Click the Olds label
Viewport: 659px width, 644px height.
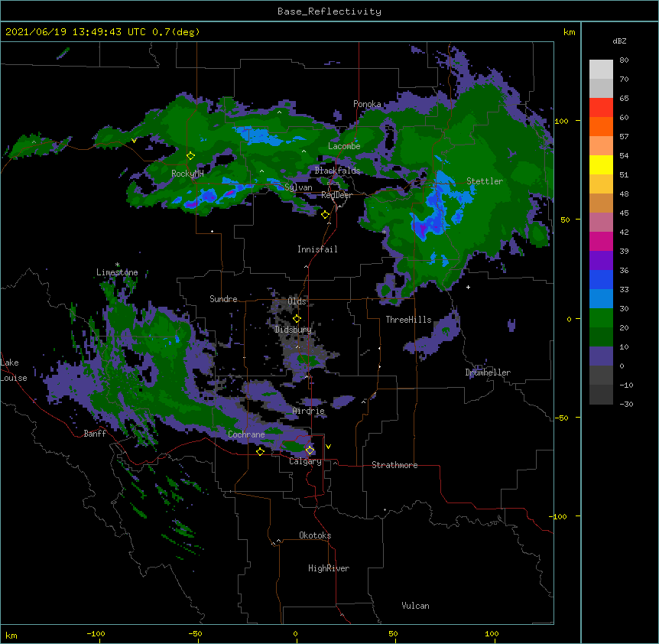(297, 301)
